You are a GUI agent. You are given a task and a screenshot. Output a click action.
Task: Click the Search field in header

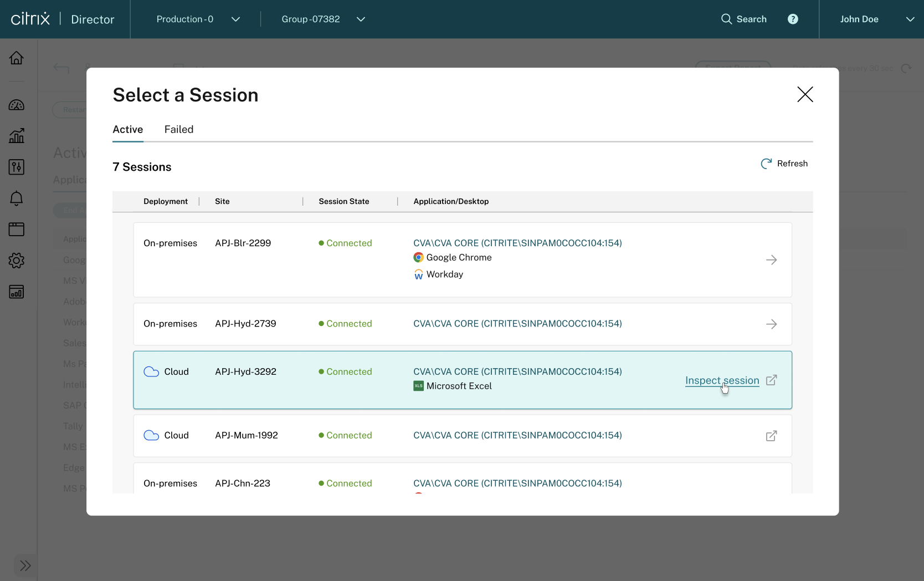pyautogui.click(x=744, y=19)
